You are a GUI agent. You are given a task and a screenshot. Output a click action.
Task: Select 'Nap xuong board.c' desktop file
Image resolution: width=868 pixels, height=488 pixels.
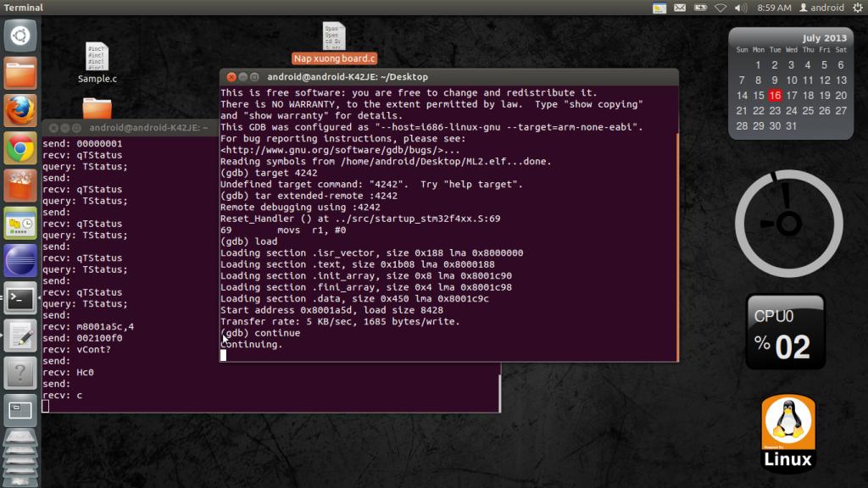click(334, 44)
